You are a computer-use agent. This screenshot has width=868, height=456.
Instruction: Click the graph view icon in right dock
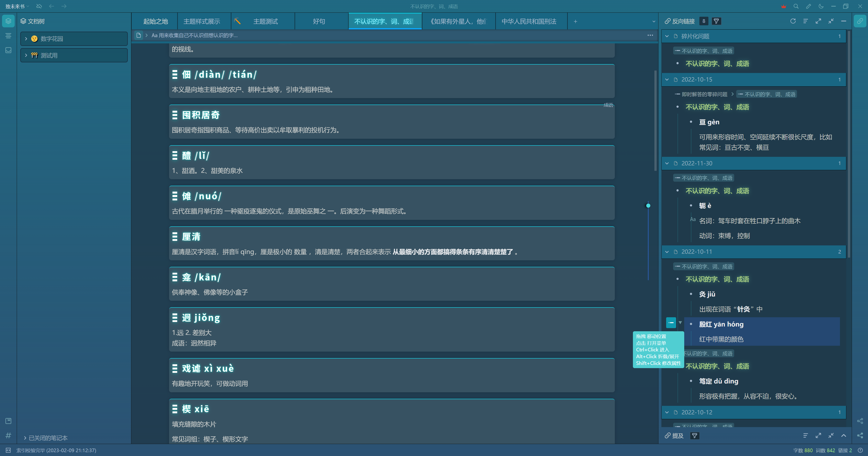(860, 421)
